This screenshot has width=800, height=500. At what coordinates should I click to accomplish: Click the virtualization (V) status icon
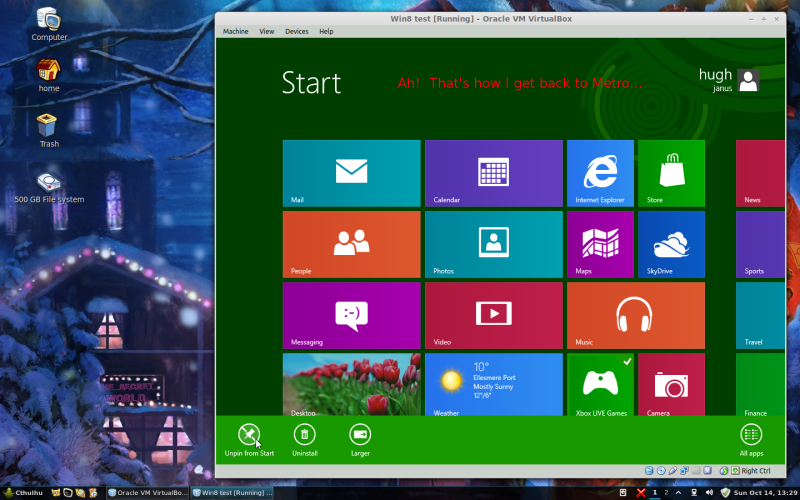[x=708, y=470]
